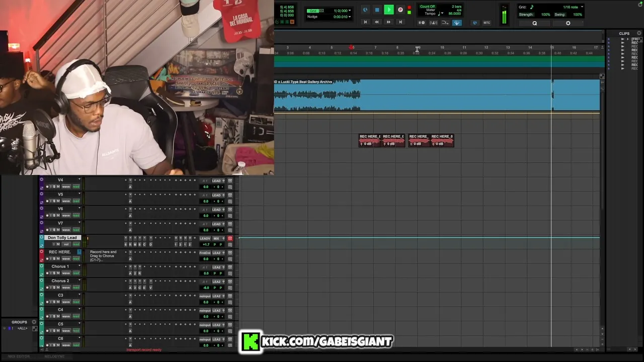
Task: Open the V4 track view selector 'wave'
Action: (x=66, y=187)
